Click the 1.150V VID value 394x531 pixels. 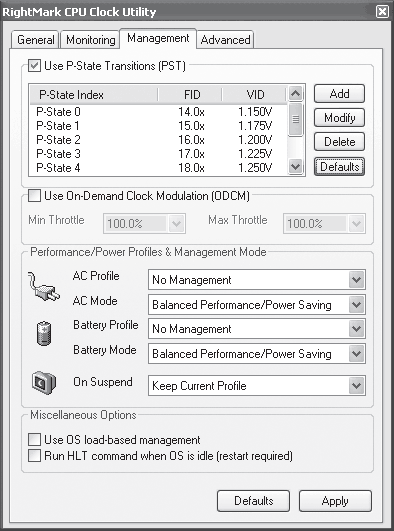pos(255,112)
